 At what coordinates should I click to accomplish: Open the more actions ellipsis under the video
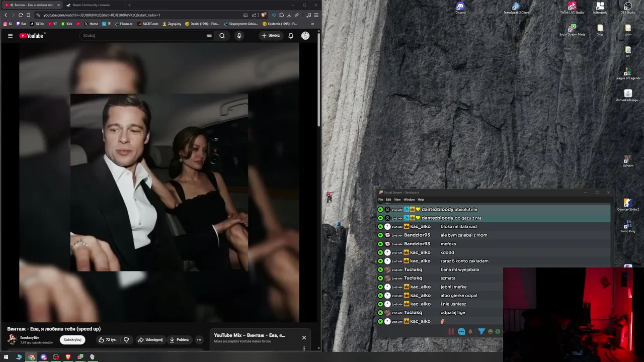click(x=199, y=340)
